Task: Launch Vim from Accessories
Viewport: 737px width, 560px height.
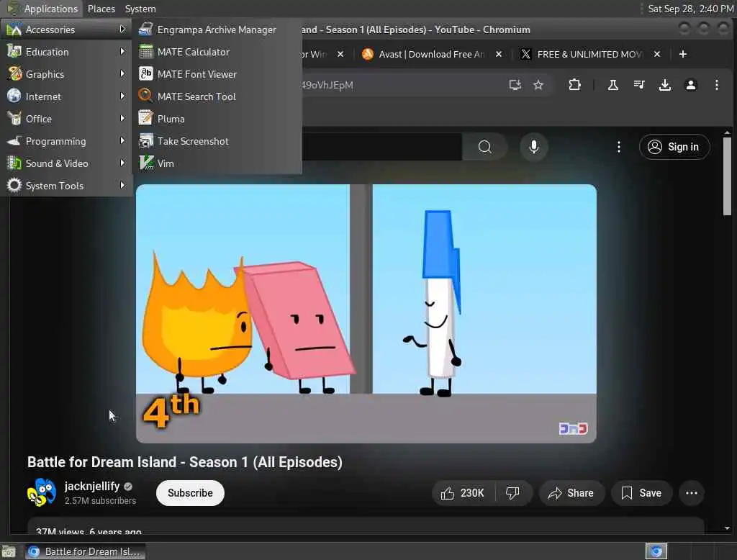Action: point(217,163)
